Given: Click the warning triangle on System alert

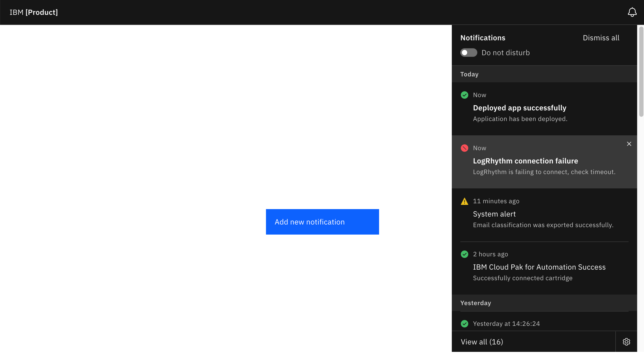Looking at the screenshot, I should point(464,201).
